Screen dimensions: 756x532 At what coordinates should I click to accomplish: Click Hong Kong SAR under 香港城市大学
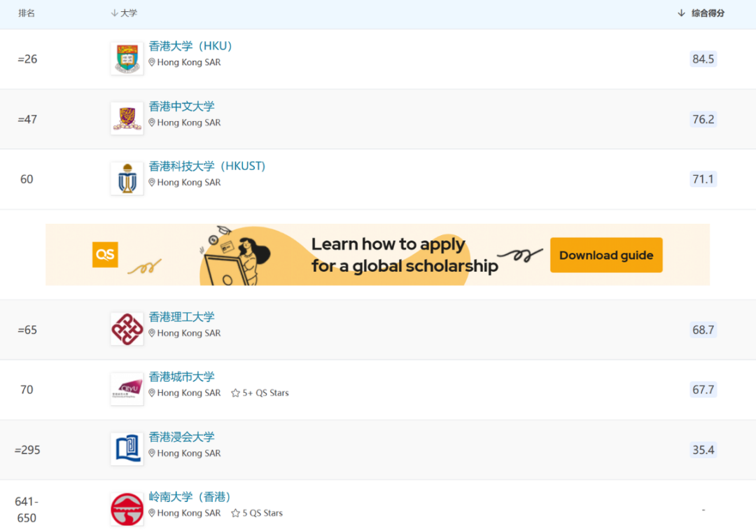pos(189,393)
